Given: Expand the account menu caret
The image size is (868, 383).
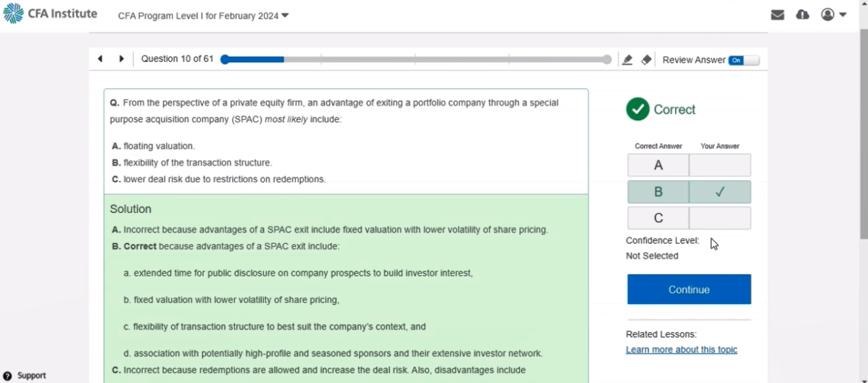Looking at the screenshot, I should coord(843,14).
